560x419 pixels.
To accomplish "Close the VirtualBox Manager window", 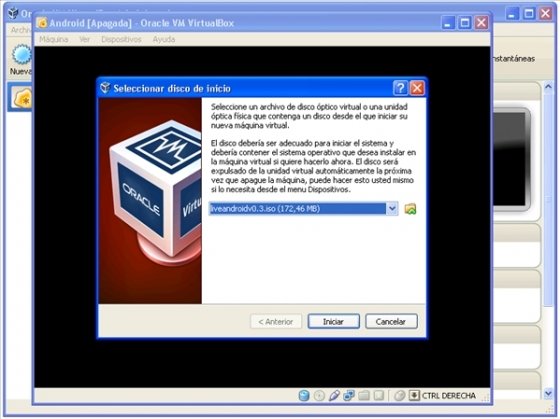I will (x=545, y=14).
